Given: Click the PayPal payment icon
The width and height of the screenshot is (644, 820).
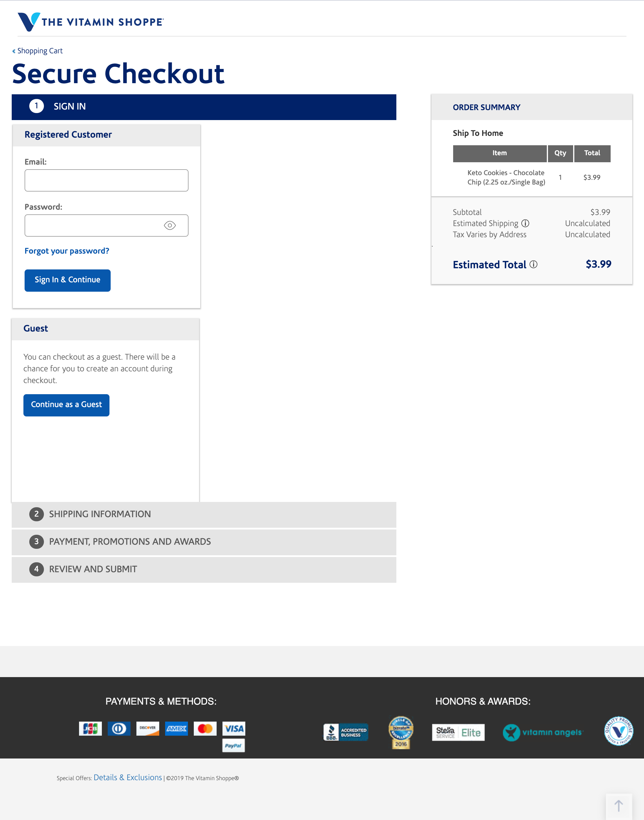Looking at the screenshot, I should pos(233,745).
